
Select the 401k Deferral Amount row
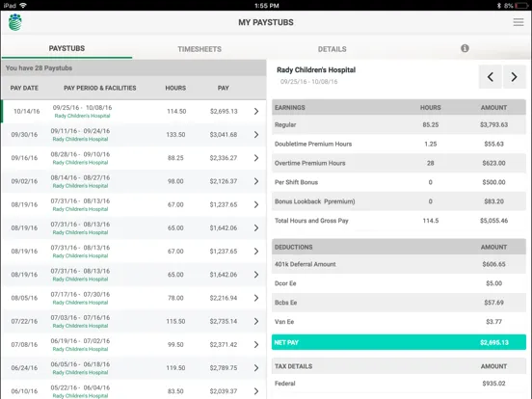(x=399, y=264)
